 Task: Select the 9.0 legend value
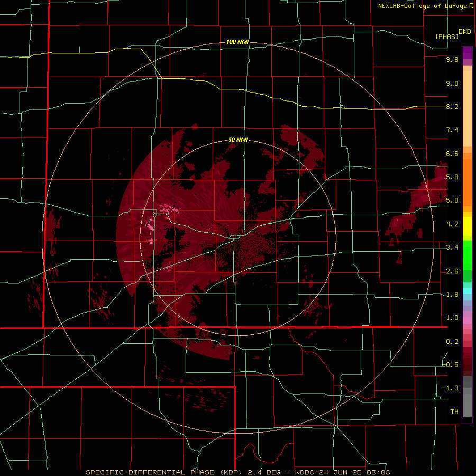452,83
